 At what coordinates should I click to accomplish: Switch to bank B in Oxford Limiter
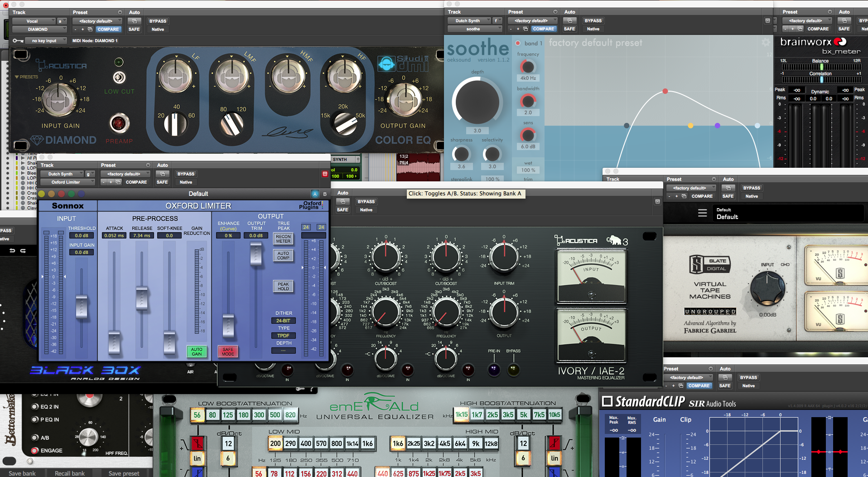click(x=325, y=194)
